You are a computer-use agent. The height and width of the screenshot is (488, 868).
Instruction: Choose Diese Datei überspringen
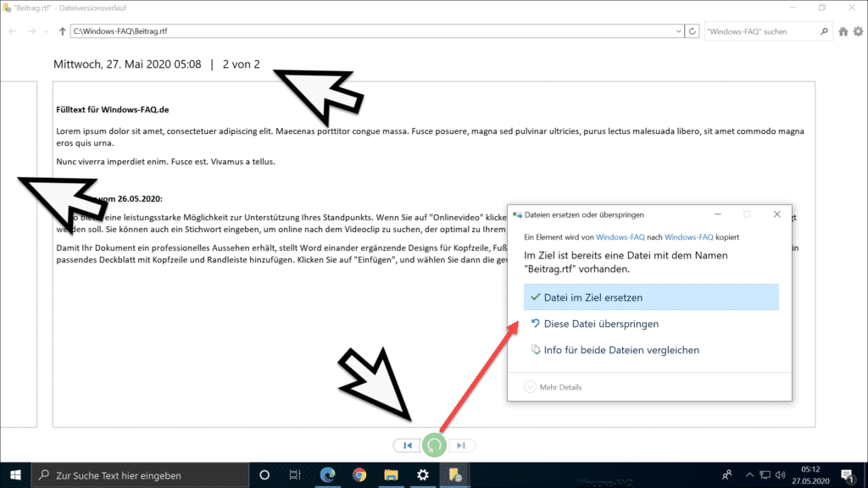point(651,324)
